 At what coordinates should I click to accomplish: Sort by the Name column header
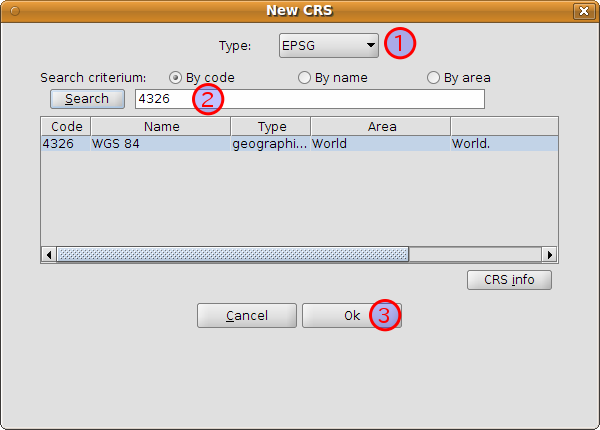pos(161,127)
